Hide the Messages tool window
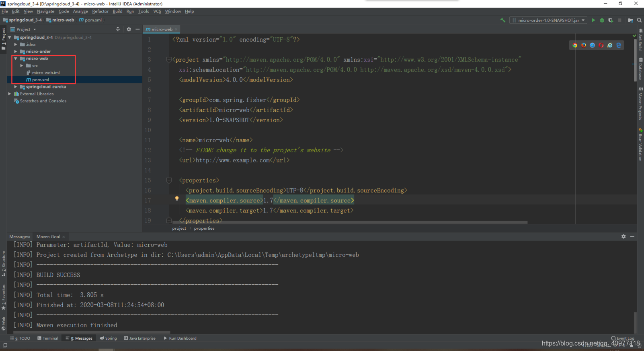This screenshot has height=351, width=644. tap(632, 237)
